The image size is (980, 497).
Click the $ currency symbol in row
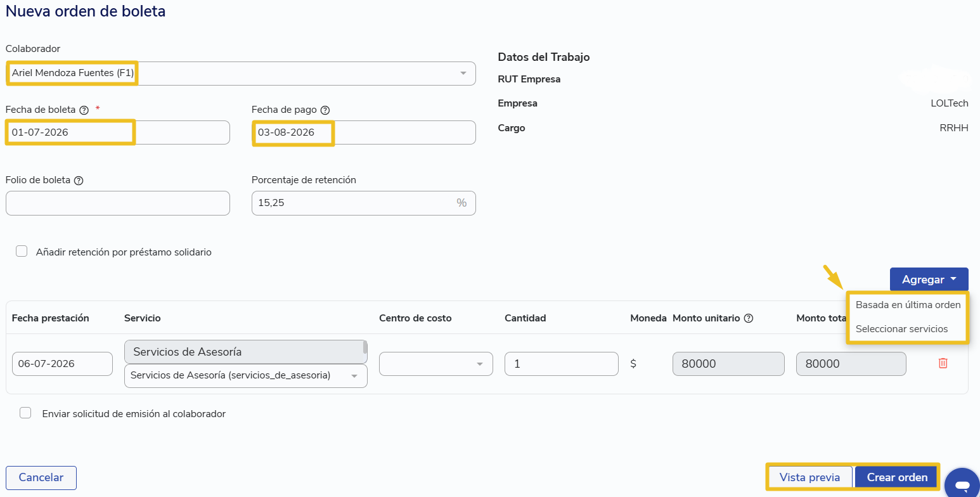(633, 364)
